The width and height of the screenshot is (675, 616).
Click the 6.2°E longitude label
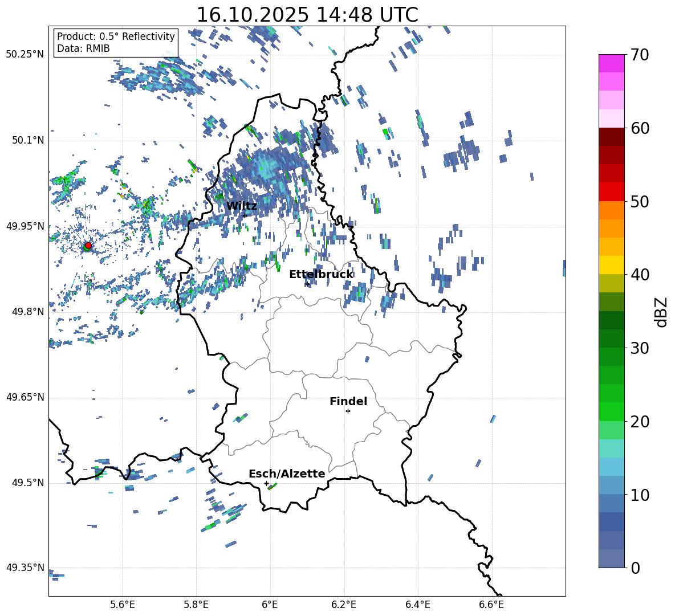coord(344,605)
